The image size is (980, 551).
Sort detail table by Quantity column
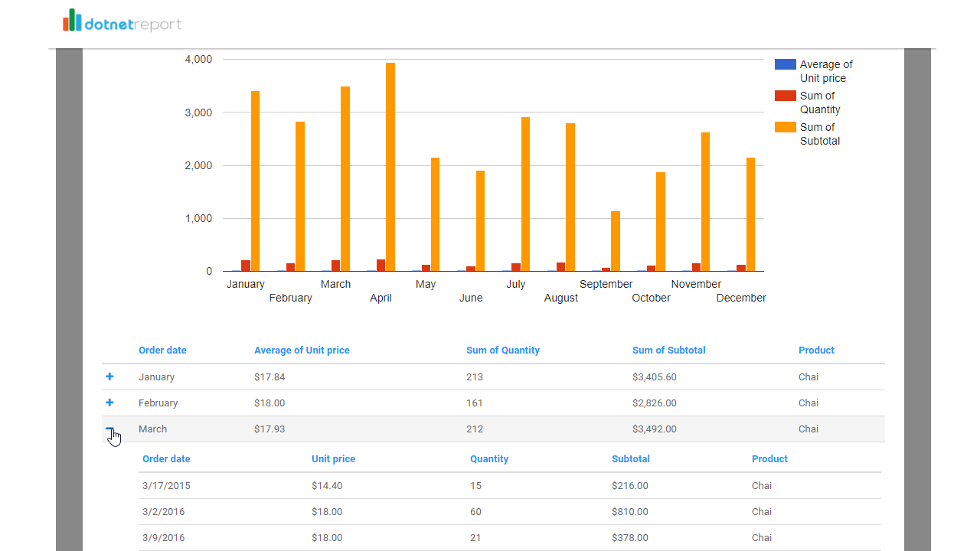click(489, 459)
